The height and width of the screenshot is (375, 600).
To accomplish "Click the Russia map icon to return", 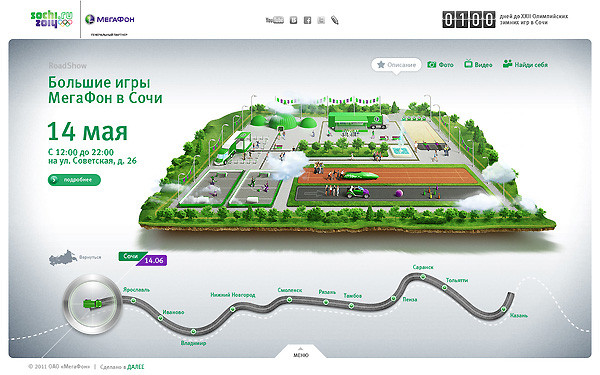I will pos(62,258).
